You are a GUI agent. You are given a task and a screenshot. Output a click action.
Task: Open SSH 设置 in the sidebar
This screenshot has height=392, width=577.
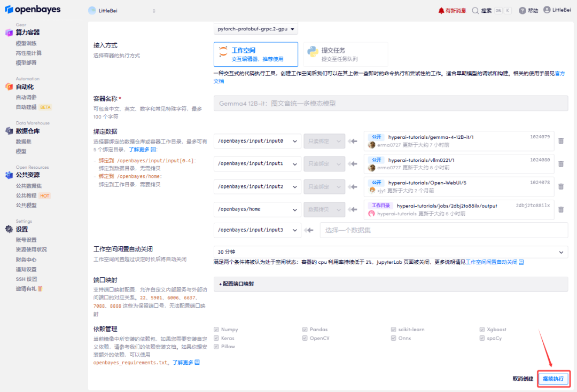tap(27, 279)
